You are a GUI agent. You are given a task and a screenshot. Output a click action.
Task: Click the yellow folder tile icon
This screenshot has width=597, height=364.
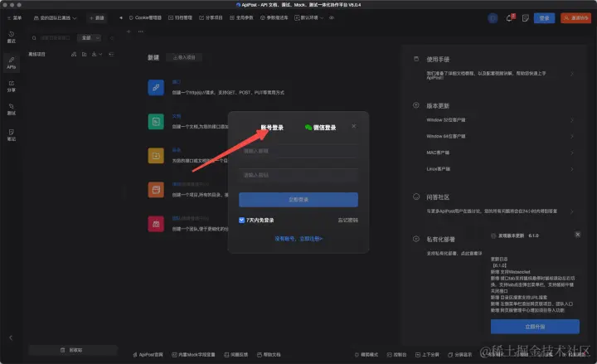pyautogui.click(x=156, y=156)
